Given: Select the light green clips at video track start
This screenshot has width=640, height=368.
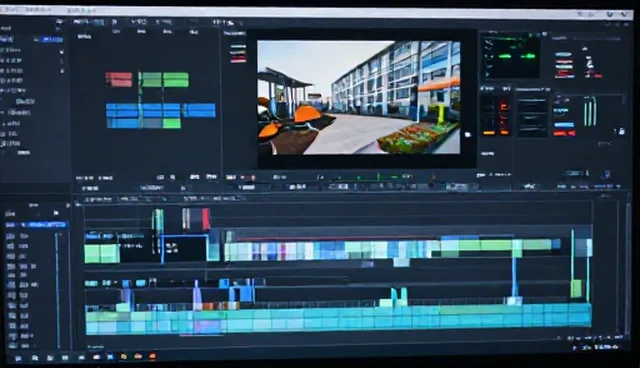Looking at the screenshot, I should click(102, 253).
